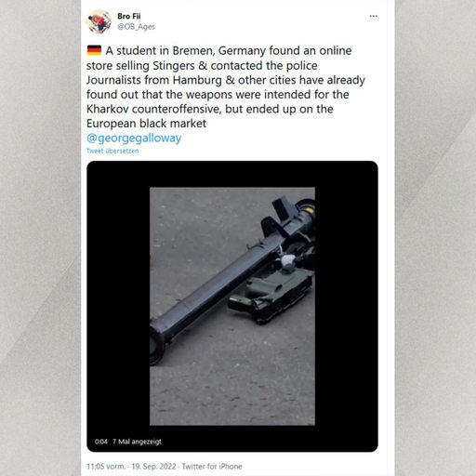
Task: Open the 'Twitter for iPhone' source link
Action: pyautogui.click(x=212, y=467)
